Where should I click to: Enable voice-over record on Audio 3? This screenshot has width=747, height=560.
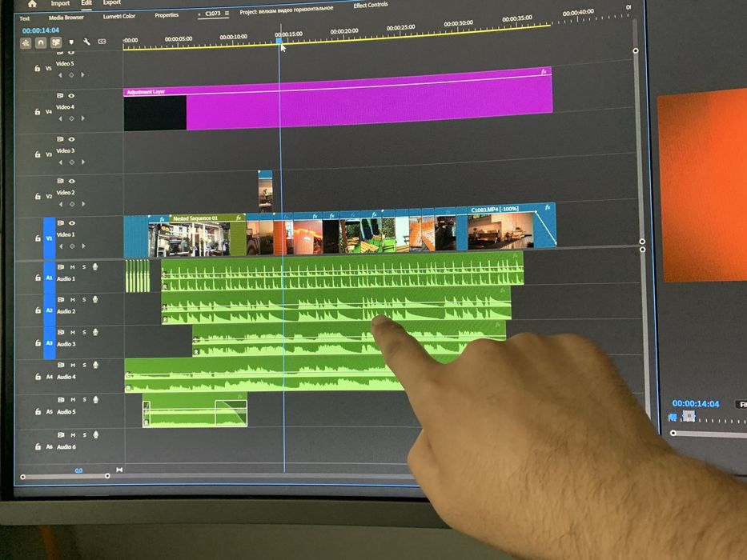click(95, 332)
